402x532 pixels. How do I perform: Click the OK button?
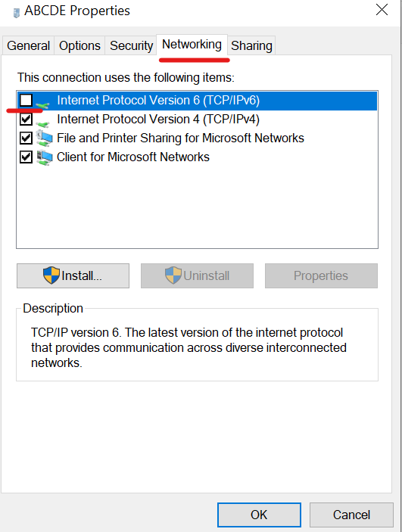click(x=259, y=515)
